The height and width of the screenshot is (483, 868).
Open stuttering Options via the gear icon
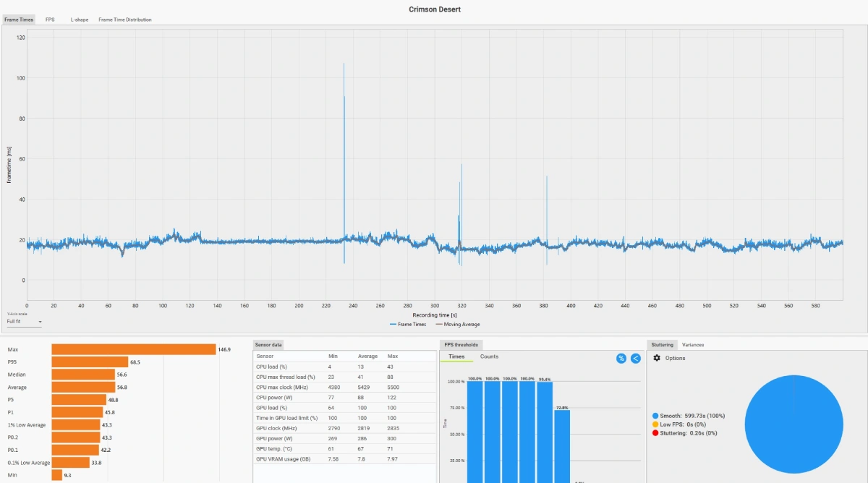[657, 358]
